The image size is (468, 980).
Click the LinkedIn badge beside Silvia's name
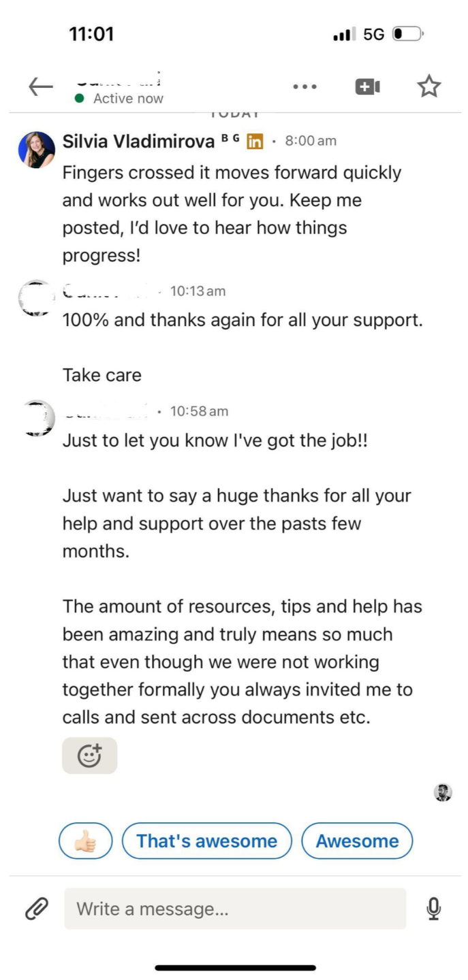[x=255, y=142]
